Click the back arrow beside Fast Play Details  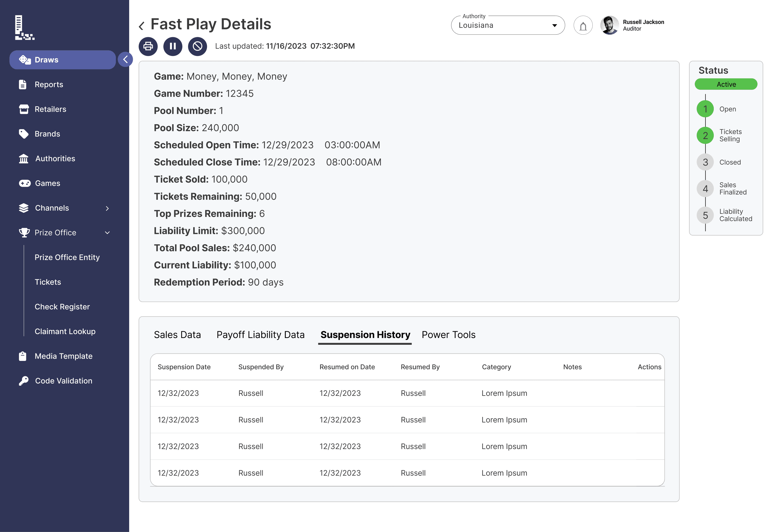coord(142,26)
